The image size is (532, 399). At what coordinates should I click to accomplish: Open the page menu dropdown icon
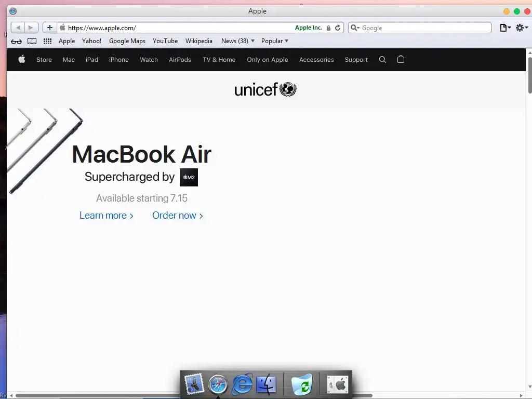click(505, 28)
